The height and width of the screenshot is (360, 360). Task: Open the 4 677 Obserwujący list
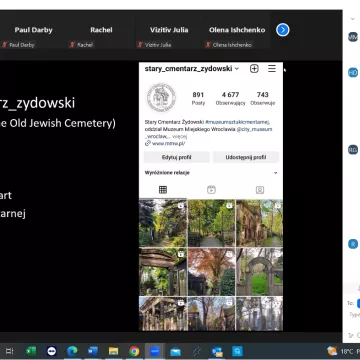(x=230, y=98)
